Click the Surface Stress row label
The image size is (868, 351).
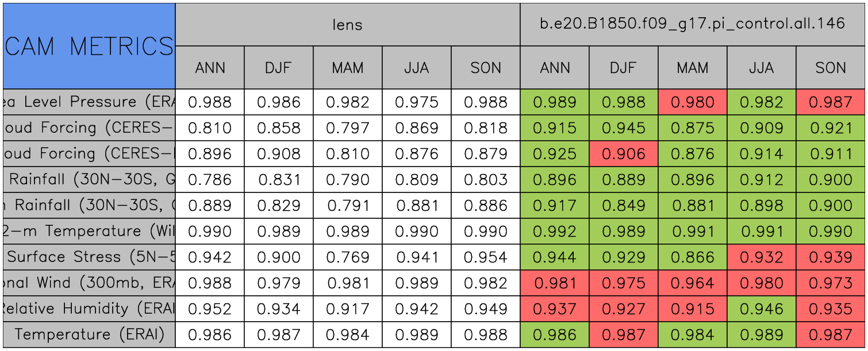coord(89,257)
